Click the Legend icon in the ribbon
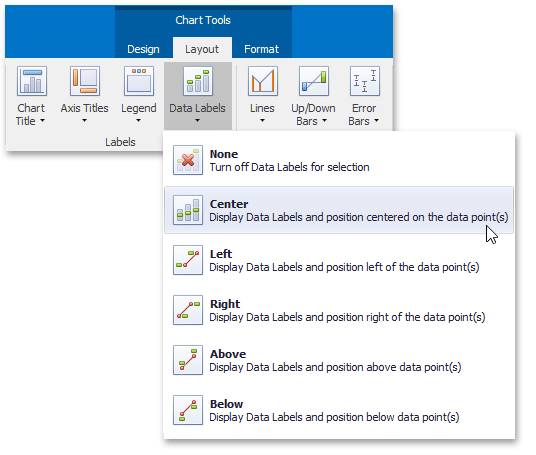Screen dimensions: 536x455 pos(139,81)
